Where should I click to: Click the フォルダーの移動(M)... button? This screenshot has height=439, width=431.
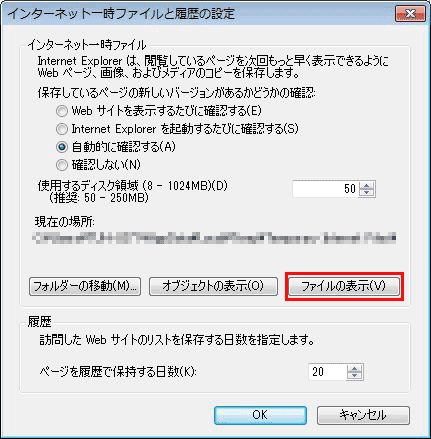click(x=85, y=286)
